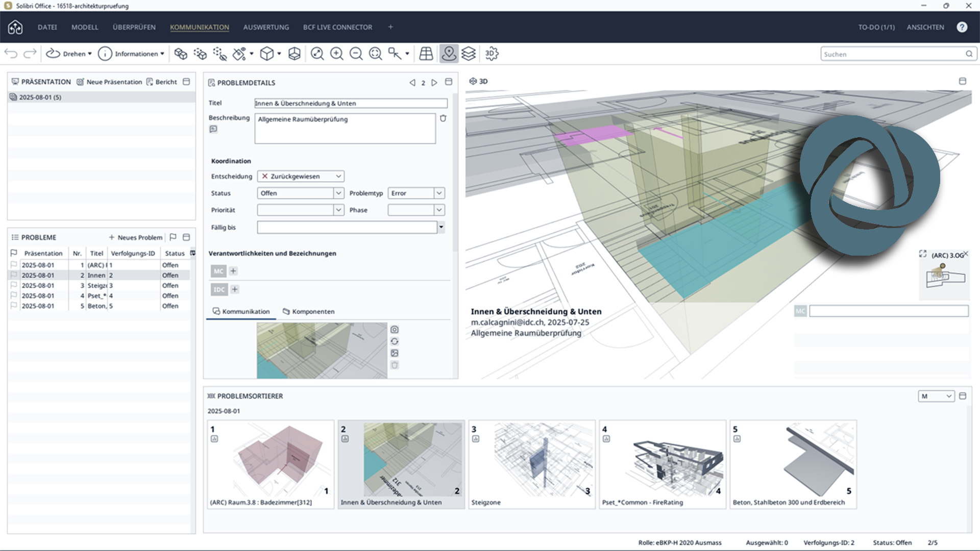Viewport: 980px width, 551px height.
Task: Open the cube view dropdown arrow
Action: click(x=279, y=54)
